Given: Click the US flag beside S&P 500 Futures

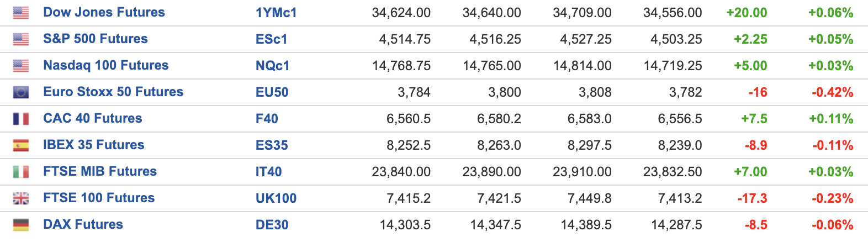Looking at the screenshot, I should 21,39.
